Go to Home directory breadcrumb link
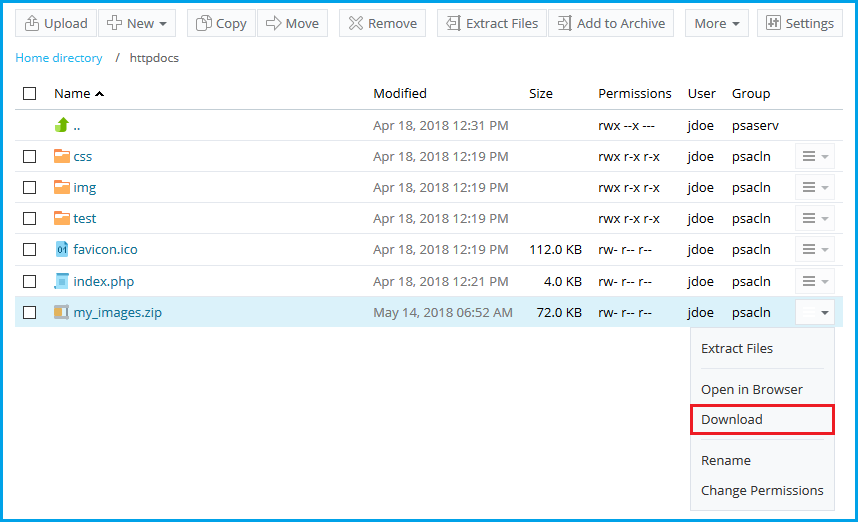 click(59, 58)
